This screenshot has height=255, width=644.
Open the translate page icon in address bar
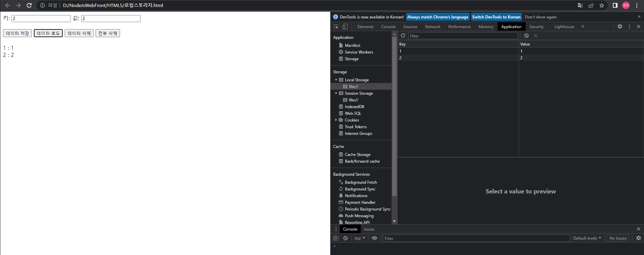580,5
